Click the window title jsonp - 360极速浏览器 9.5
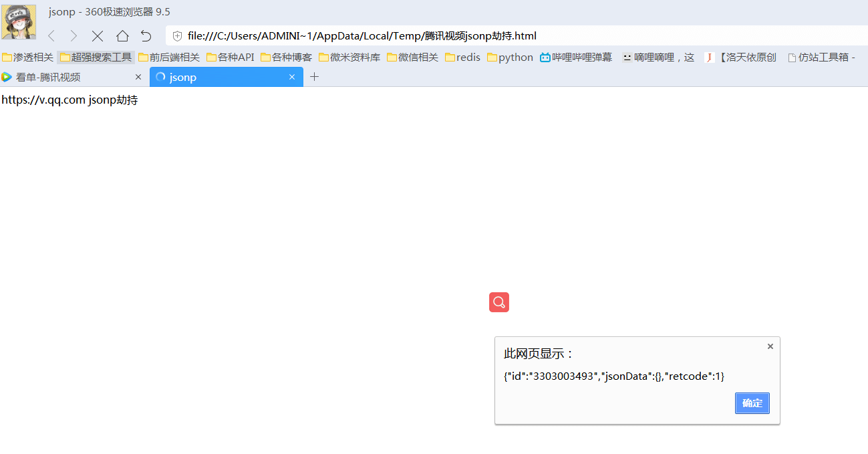 coord(110,12)
